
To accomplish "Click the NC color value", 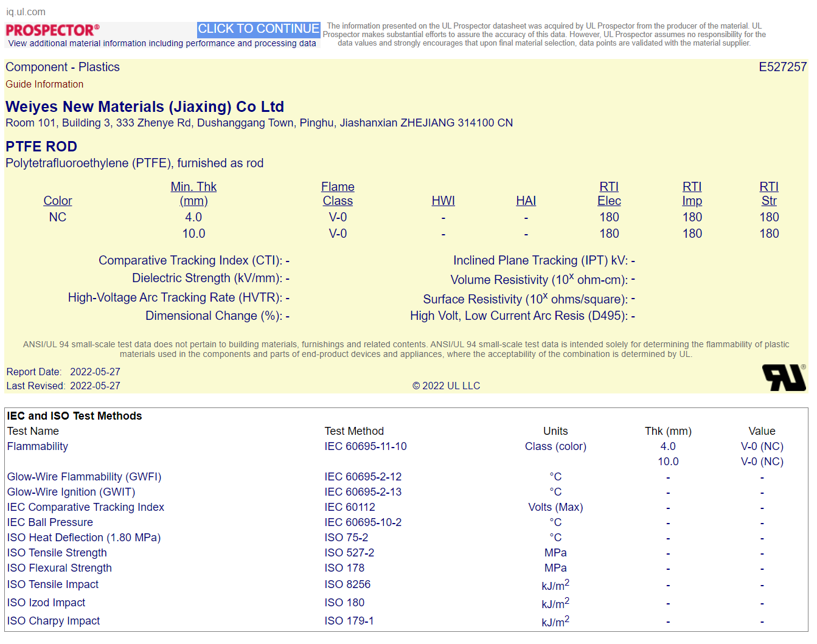I will (58, 217).
